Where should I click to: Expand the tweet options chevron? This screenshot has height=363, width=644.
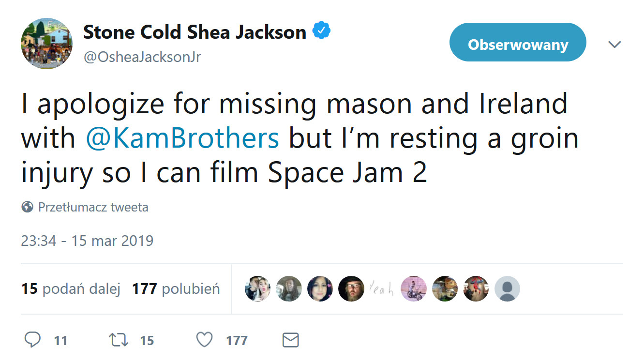[614, 45]
